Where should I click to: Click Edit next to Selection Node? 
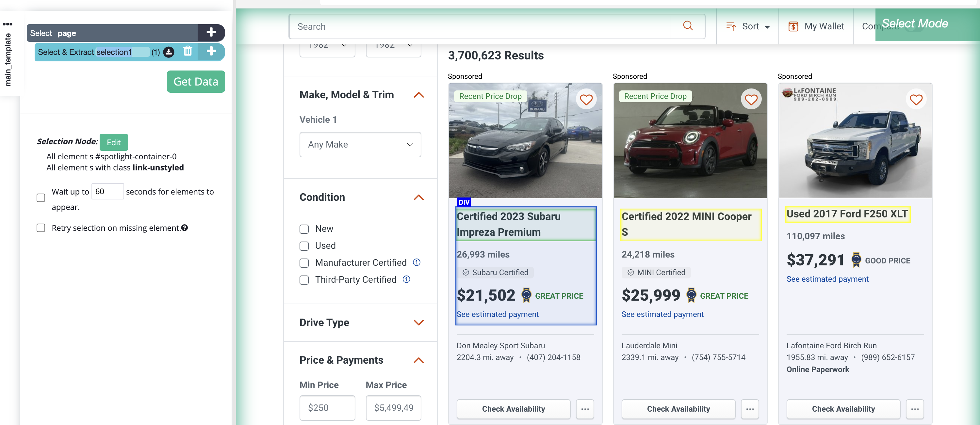click(x=114, y=142)
